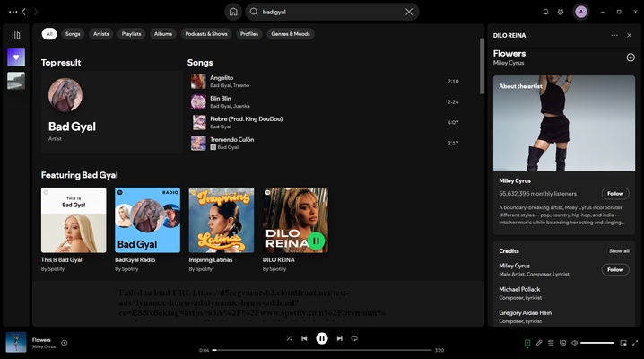Play the song Tremendo Culón
Viewport: 644px width, 359px height.
[325, 143]
